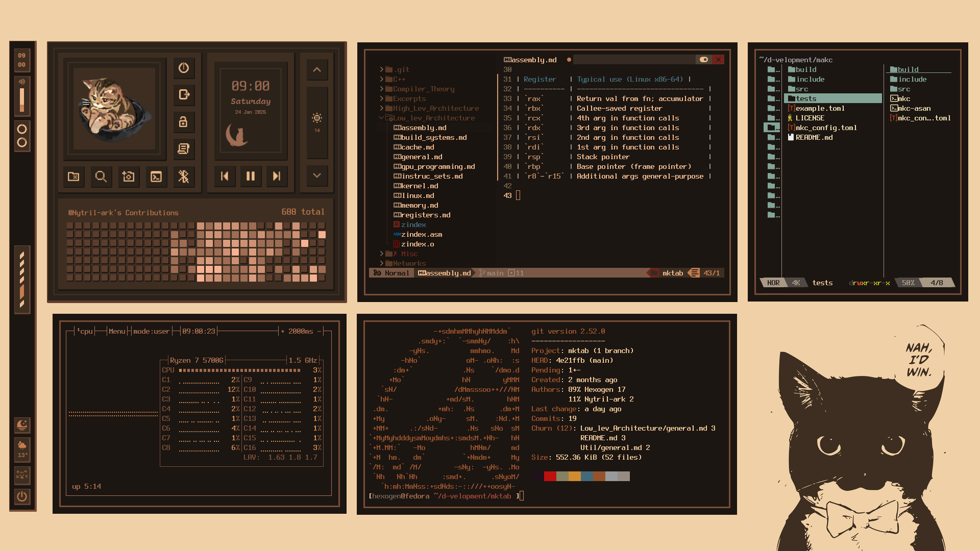The image size is (980, 551).
Task: Flip the toggle switch in editor tabline
Action: click(x=704, y=60)
